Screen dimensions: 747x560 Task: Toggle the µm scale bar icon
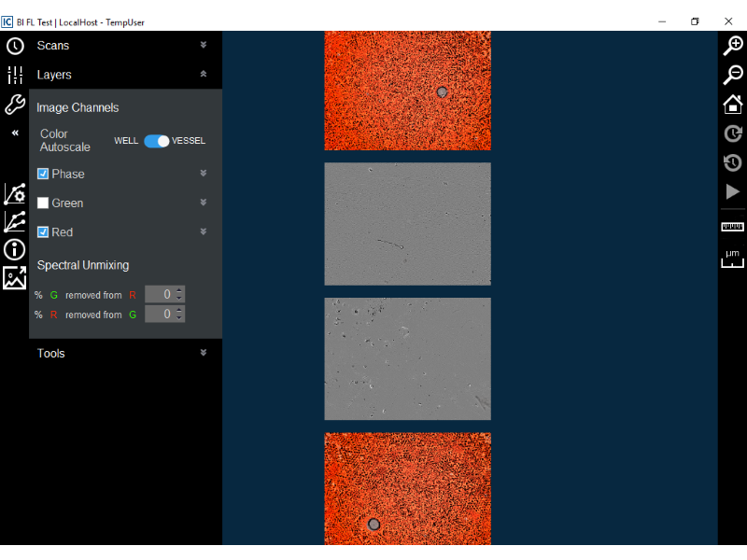point(733,259)
